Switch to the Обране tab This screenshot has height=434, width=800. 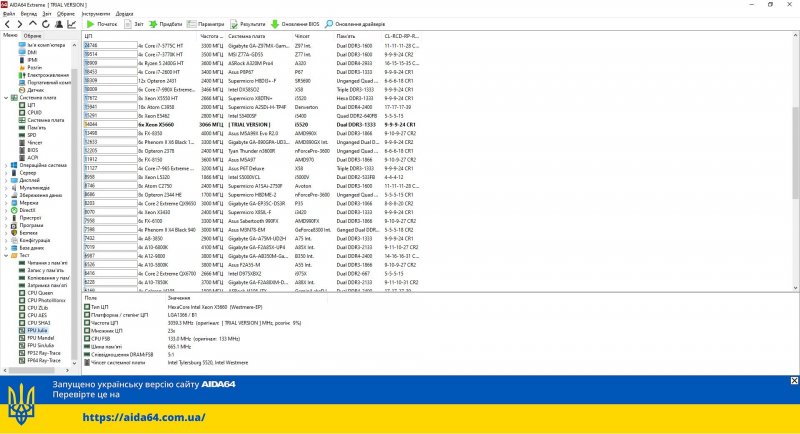pyautogui.click(x=32, y=35)
